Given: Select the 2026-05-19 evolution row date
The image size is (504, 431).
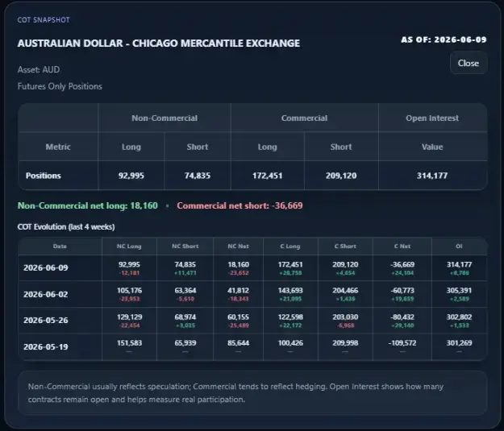Looking at the screenshot, I should coord(46,347).
